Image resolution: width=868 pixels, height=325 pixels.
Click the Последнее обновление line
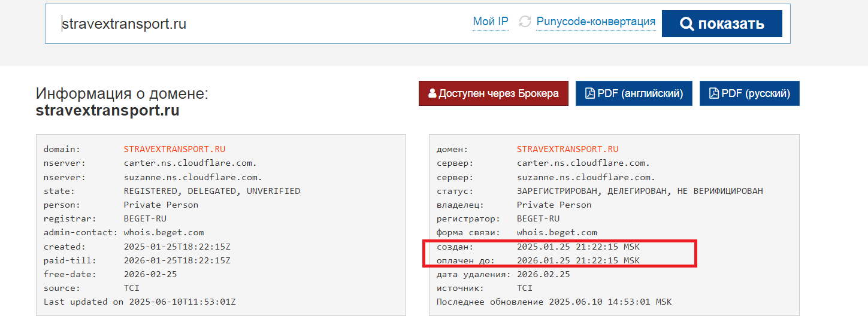tap(554, 302)
